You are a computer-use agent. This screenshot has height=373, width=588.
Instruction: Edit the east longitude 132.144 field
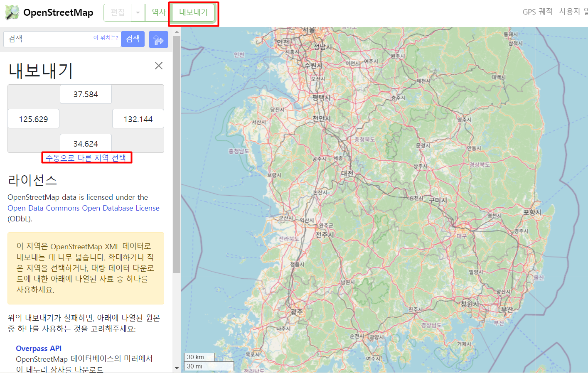coord(138,119)
